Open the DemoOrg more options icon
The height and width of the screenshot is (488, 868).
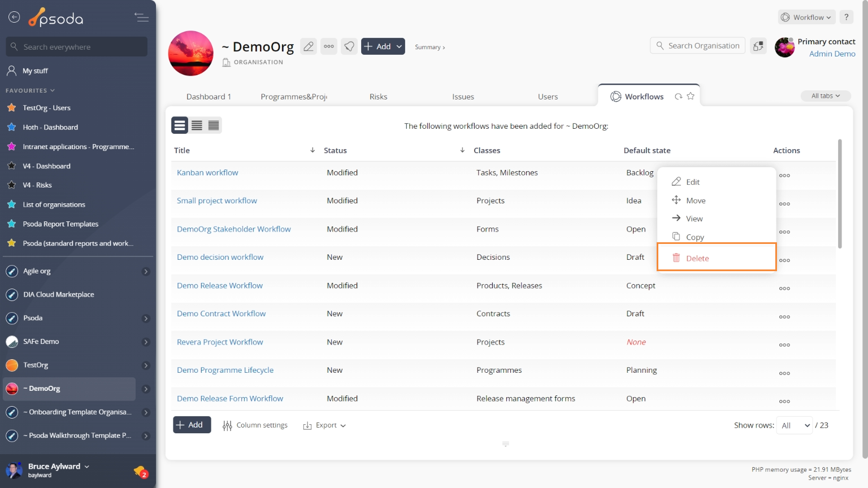329,46
